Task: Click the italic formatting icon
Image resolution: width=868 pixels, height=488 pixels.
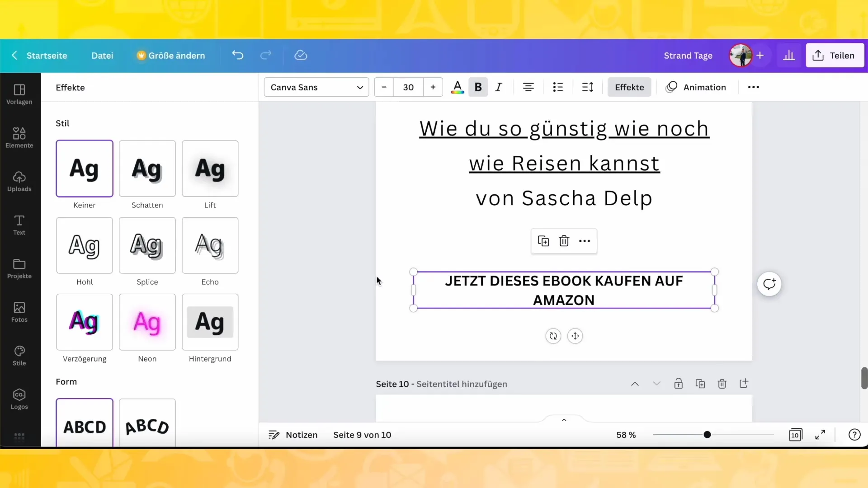Action: [x=499, y=87]
